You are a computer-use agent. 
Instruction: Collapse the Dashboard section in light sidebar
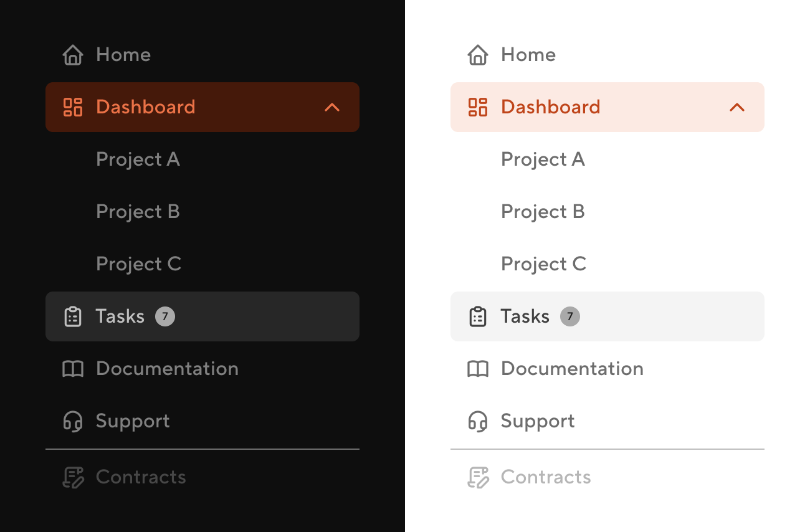point(738,107)
